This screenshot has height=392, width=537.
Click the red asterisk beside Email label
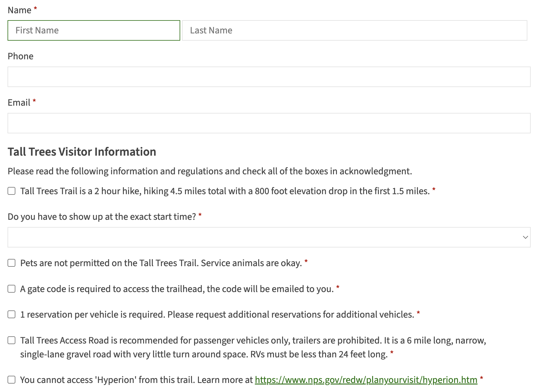click(34, 101)
